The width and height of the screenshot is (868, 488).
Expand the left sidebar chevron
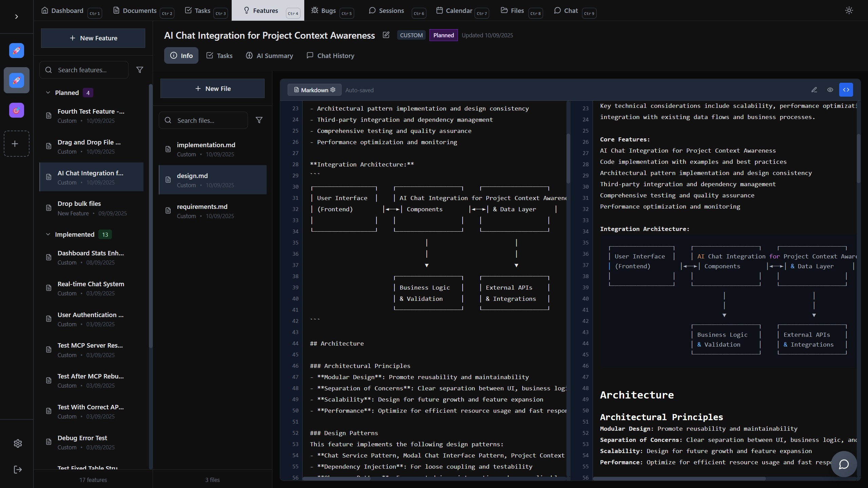16,17
